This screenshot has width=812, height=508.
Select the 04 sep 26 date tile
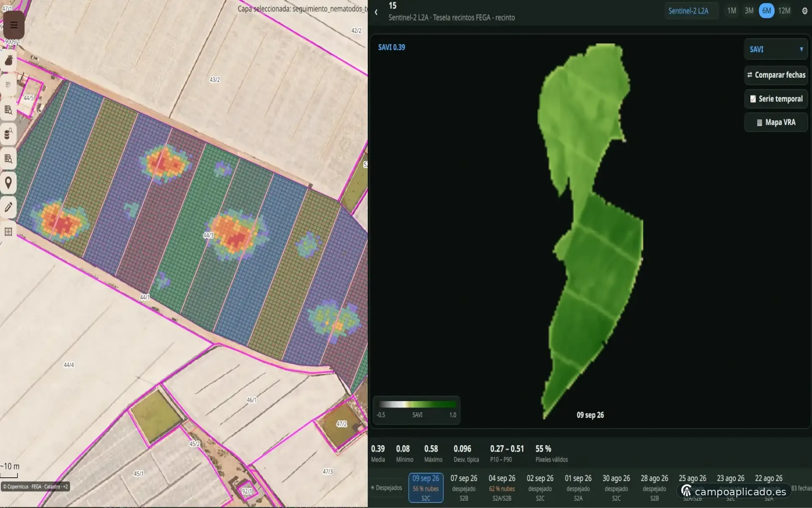click(502, 488)
